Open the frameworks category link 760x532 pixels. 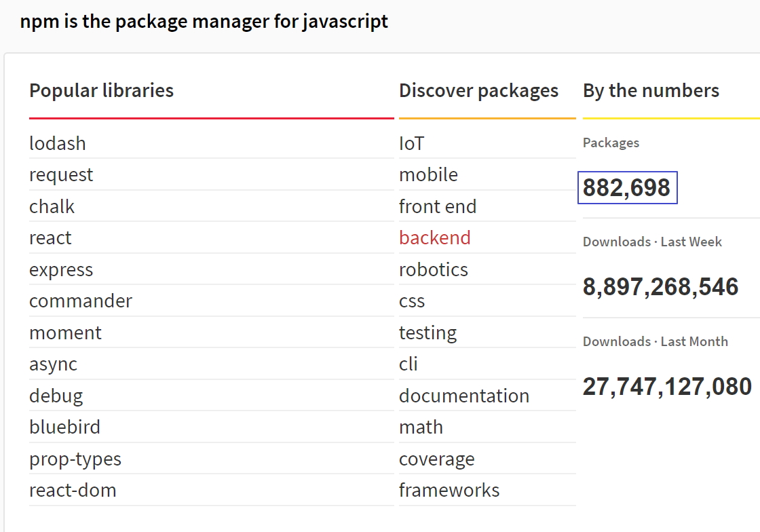pyautogui.click(x=449, y=491)
